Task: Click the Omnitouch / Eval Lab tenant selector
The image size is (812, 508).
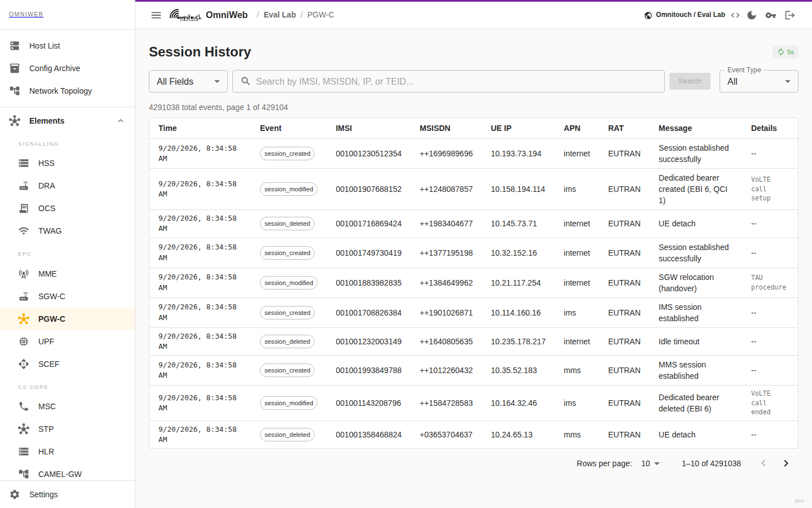Action: (685, 15)
